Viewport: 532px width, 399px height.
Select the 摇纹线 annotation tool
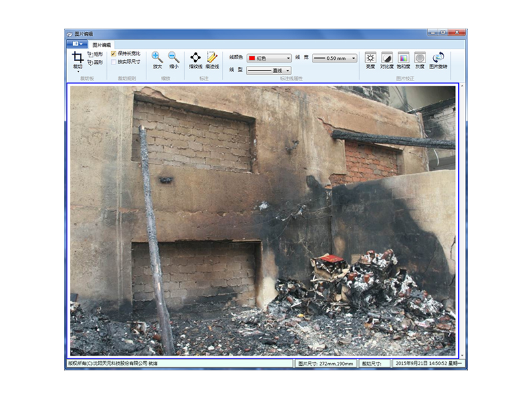pyautogui.click(x=196, y=60)
